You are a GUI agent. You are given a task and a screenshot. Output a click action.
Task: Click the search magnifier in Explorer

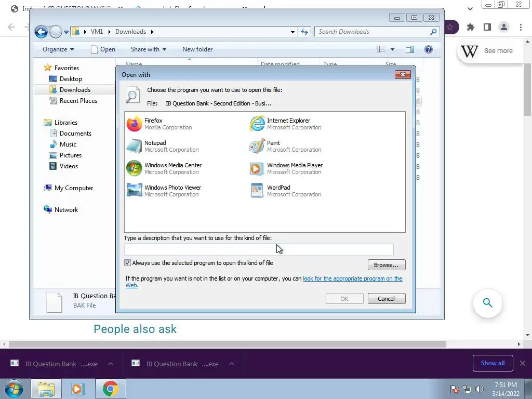tap(433, 32)
